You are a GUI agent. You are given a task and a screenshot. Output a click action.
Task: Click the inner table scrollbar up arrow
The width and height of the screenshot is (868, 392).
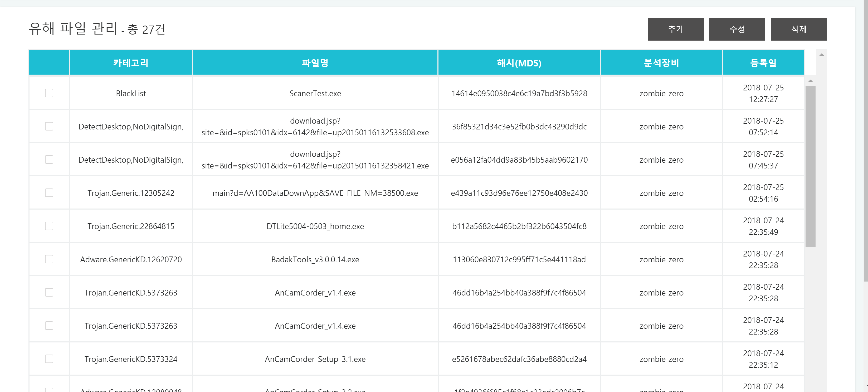click(x=810, y=81)
